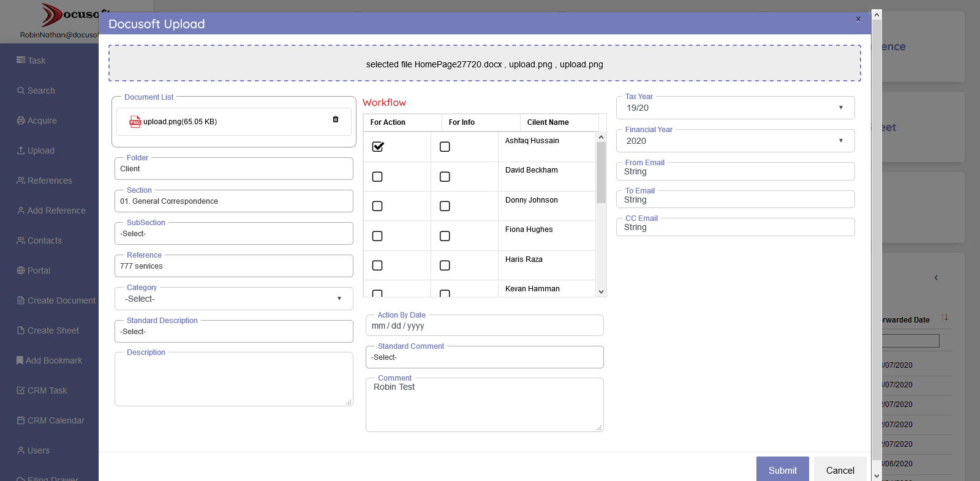Screen dimensions: 980x481
Task: Check For Action for Fiona Hughes
Action: coord(377,236)
